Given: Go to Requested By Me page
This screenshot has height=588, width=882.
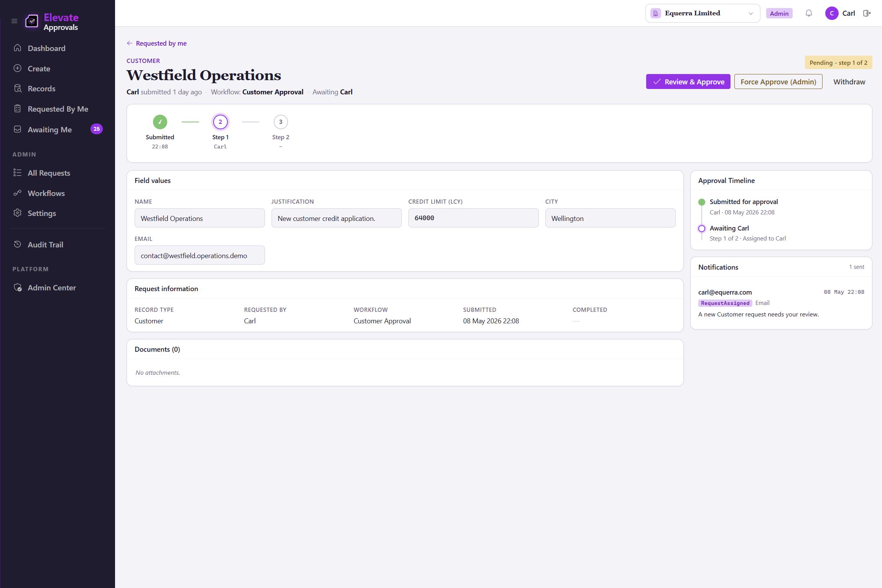Looking at the screenshot, I should coord(58,109).
